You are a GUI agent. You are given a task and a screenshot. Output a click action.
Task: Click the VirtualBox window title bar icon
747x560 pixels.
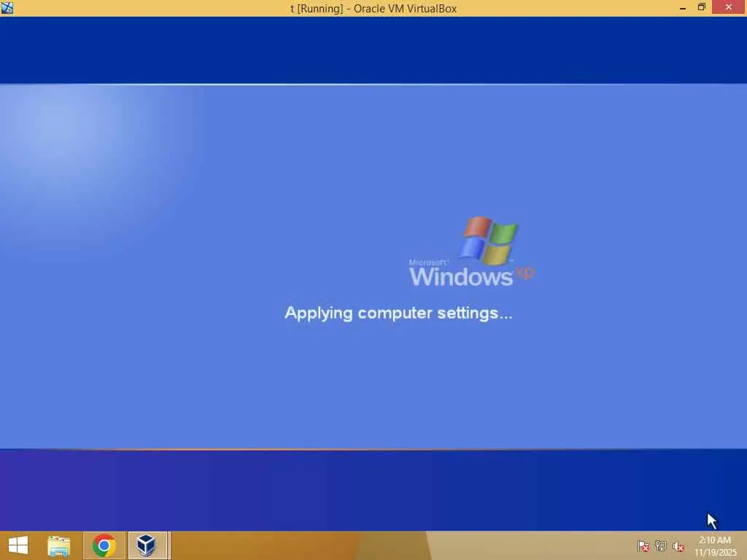pos(7,7)
